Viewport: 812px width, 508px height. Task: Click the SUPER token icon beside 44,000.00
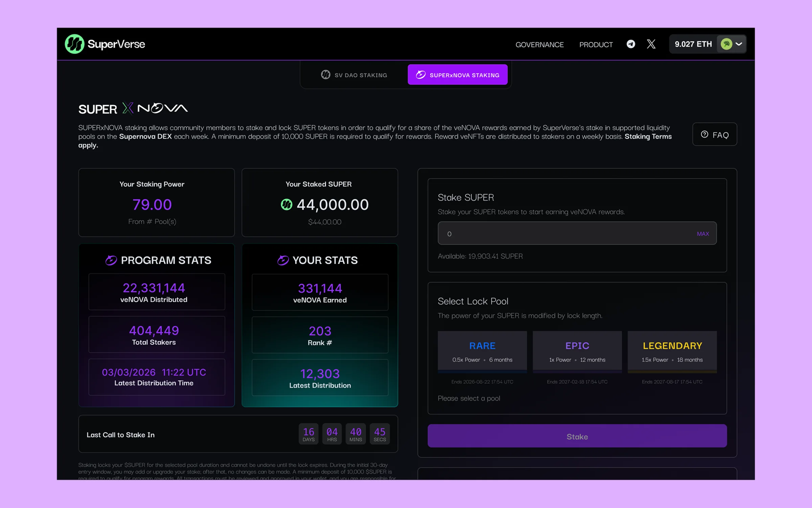[287, 205]
